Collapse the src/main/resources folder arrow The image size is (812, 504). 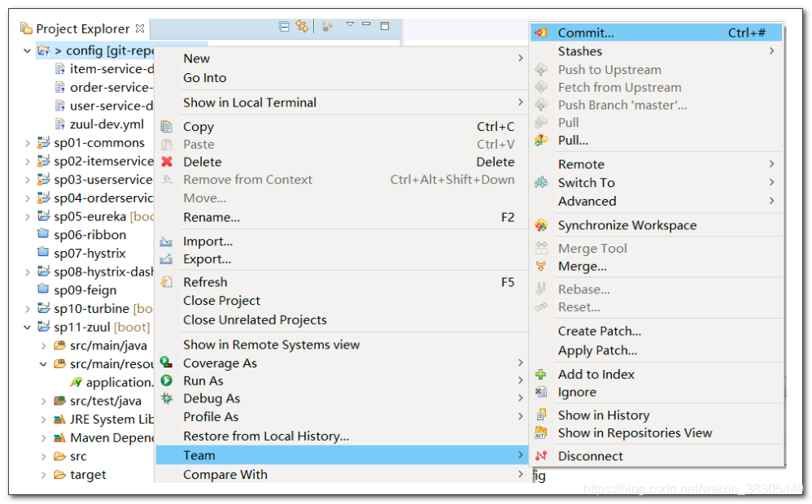[x=44, y=364]
